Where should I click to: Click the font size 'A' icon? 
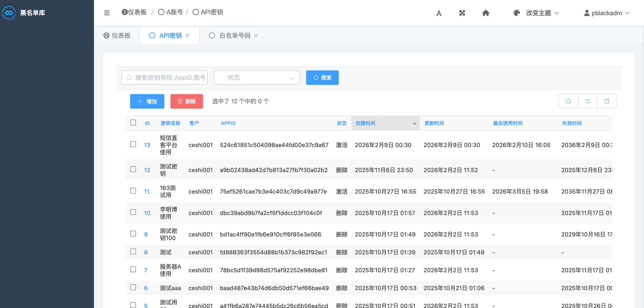coord(439,13)
